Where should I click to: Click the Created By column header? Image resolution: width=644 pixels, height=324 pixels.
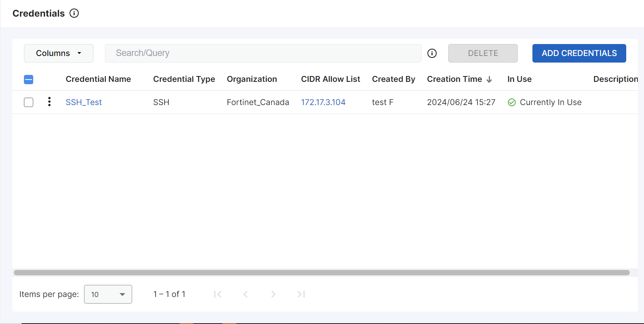tap(393, 79)
